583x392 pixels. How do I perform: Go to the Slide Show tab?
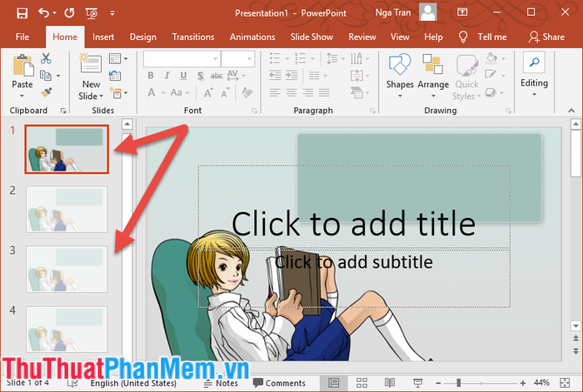point(311,37)
